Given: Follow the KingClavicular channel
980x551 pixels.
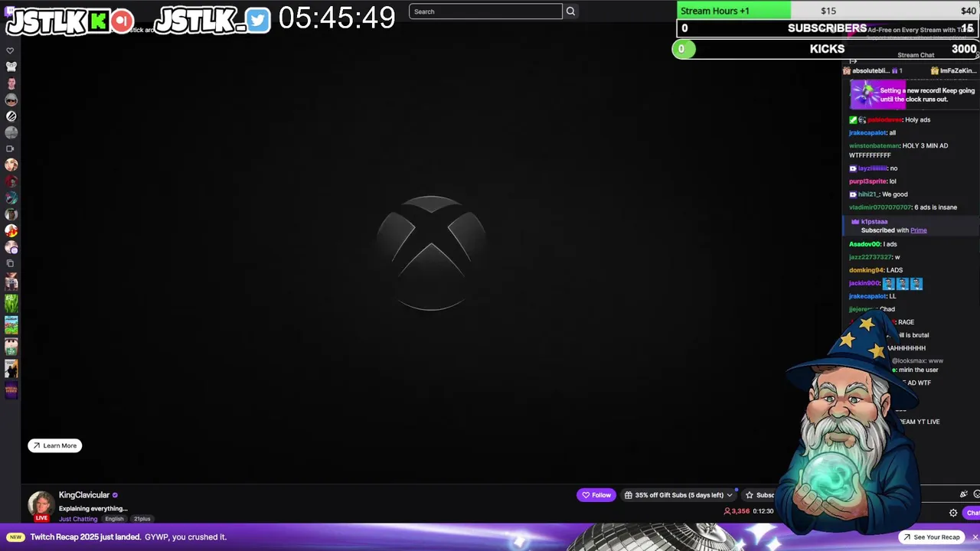Looking at the screenshot, I should (x=596, y=495).
